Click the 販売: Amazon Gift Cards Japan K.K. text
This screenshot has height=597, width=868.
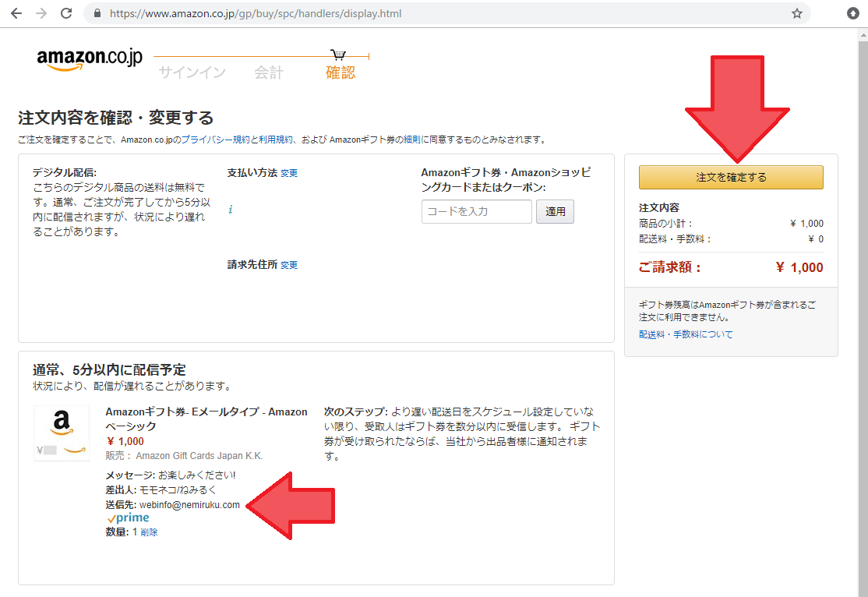tap(184, 456)
